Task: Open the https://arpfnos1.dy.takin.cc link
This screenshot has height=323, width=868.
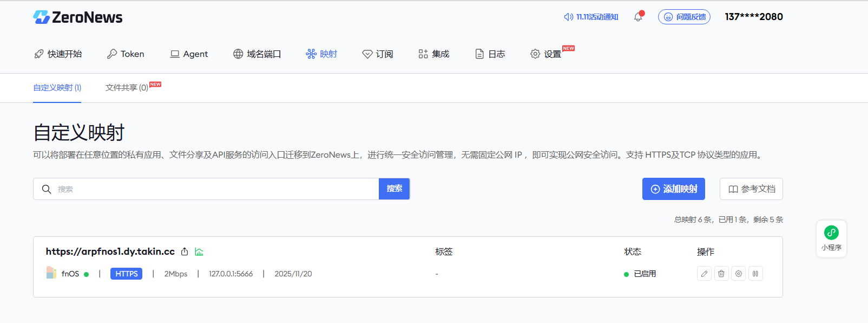Action: pos(110,251)
